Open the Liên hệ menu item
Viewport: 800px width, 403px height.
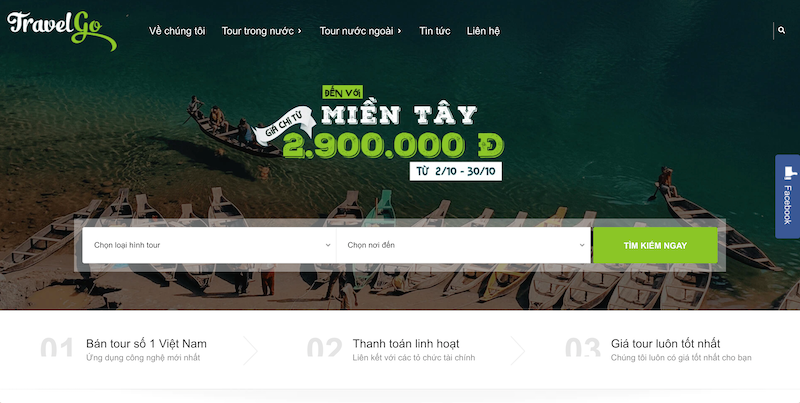coord(483,31)
